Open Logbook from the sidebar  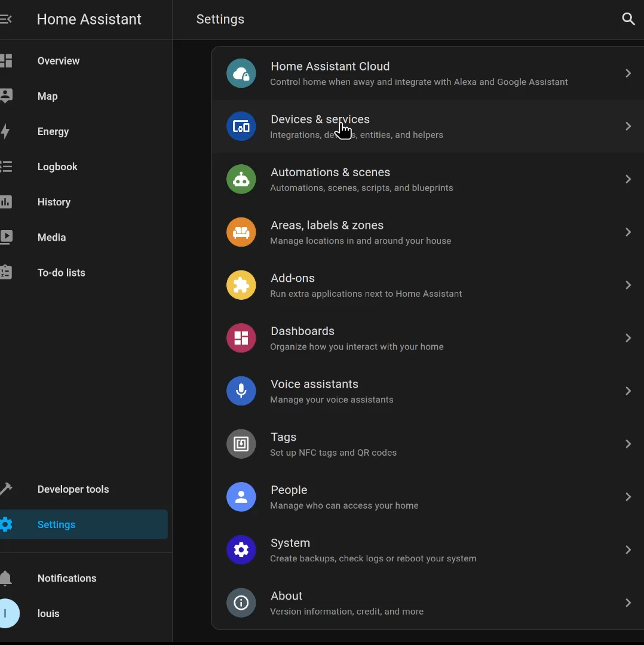(x=84, y=167)
